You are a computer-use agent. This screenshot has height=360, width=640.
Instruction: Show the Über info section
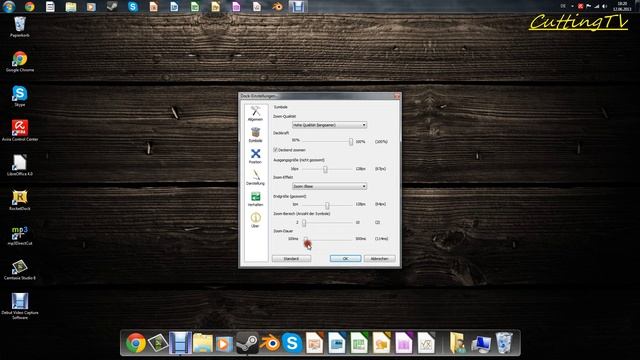(256, 220)
